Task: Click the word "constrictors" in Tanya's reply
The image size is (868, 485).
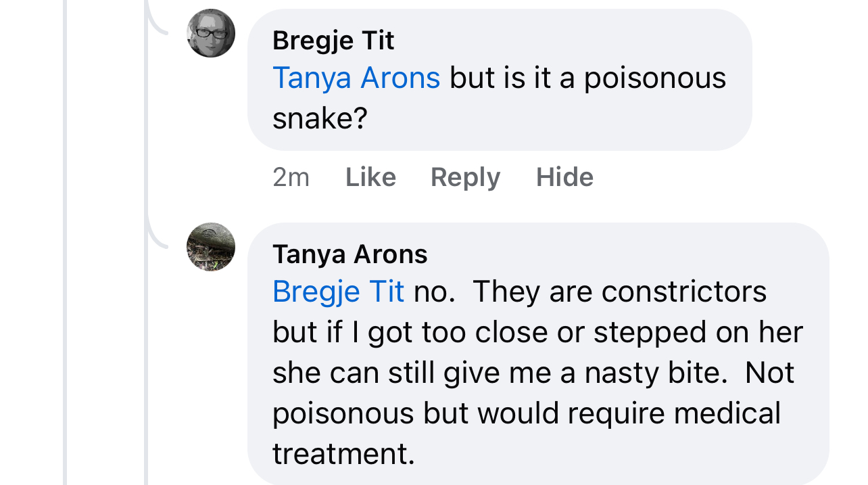Action: click(684, 292)
